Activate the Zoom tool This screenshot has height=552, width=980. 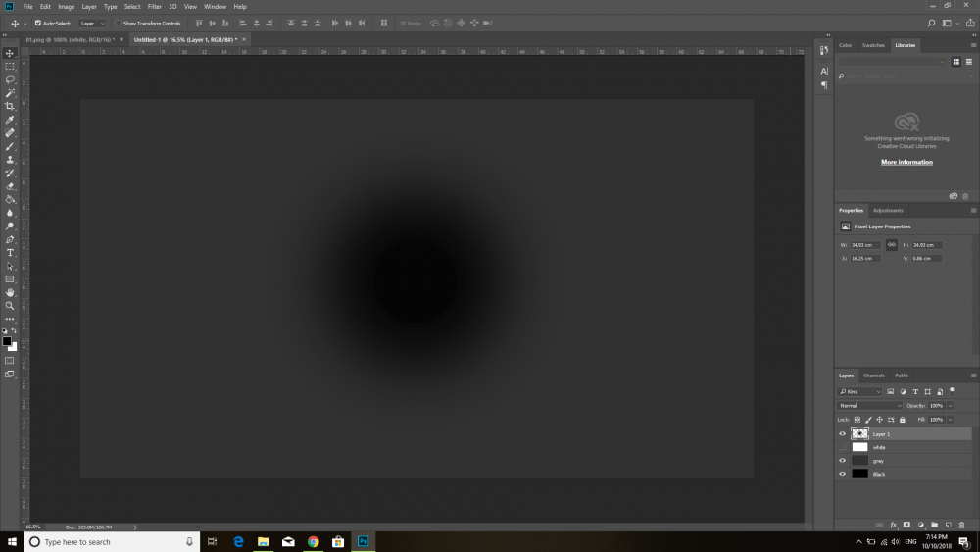(10, 305)
